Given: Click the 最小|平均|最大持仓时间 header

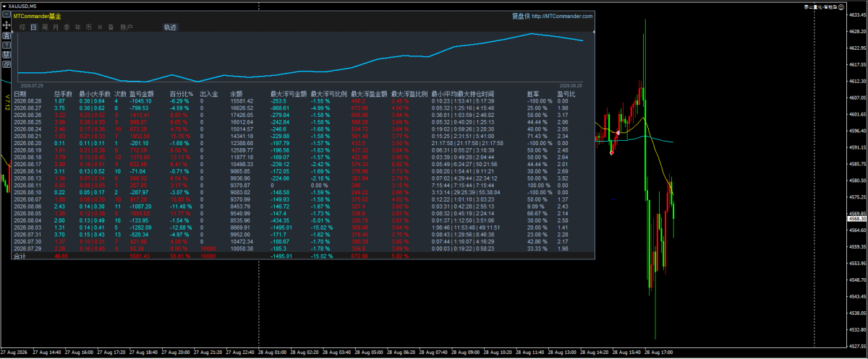Looking at the screenshot, I should tap(463, 94).
